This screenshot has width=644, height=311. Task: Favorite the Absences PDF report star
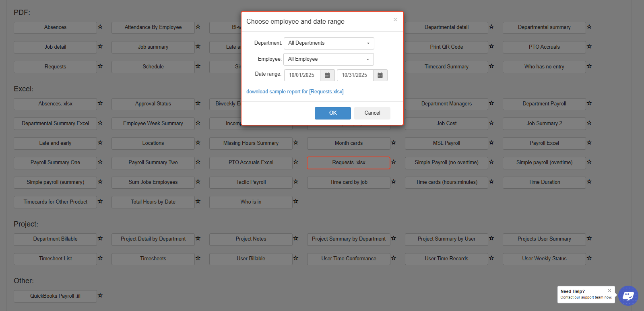(100, 27)
